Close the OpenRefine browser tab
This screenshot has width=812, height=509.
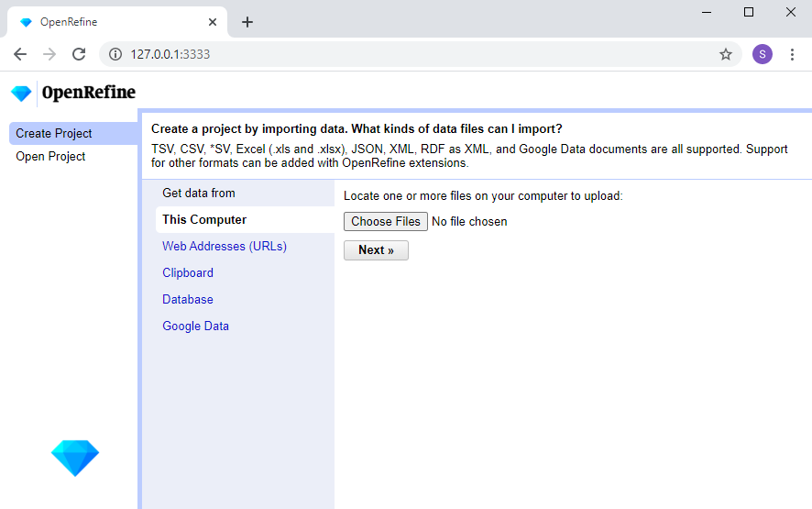point(213,22)
